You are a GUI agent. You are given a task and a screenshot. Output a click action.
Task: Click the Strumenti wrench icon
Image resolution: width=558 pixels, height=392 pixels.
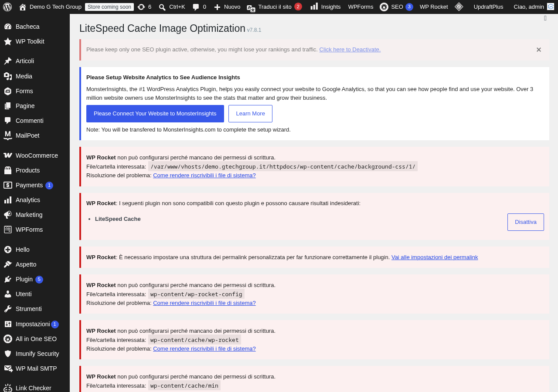(x=8, y=309)
